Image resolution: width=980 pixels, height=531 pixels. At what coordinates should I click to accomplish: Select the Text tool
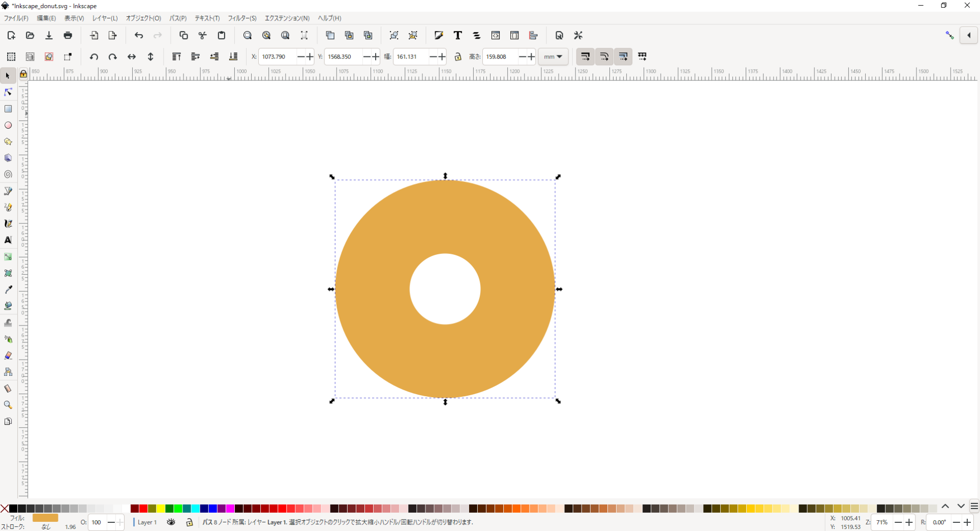(8, 240)
